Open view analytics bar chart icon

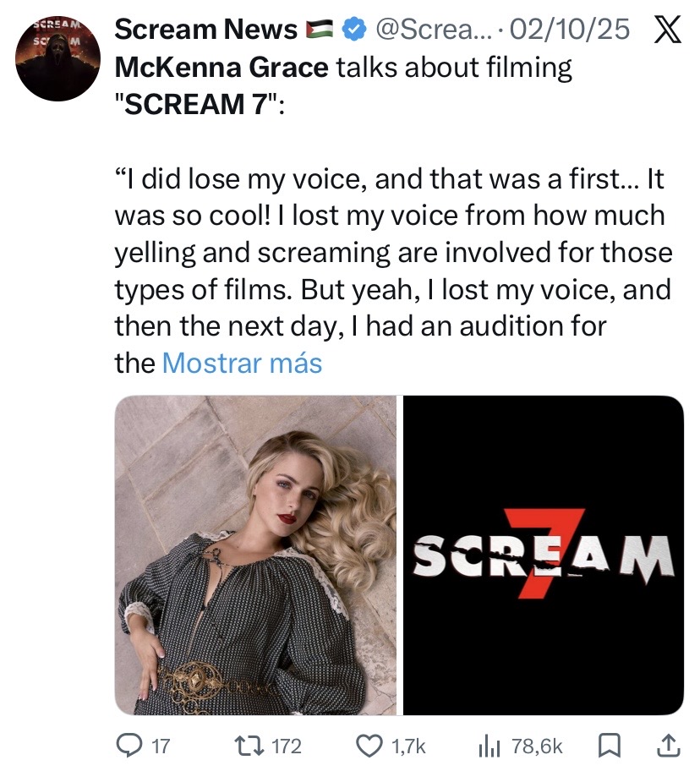489,747
